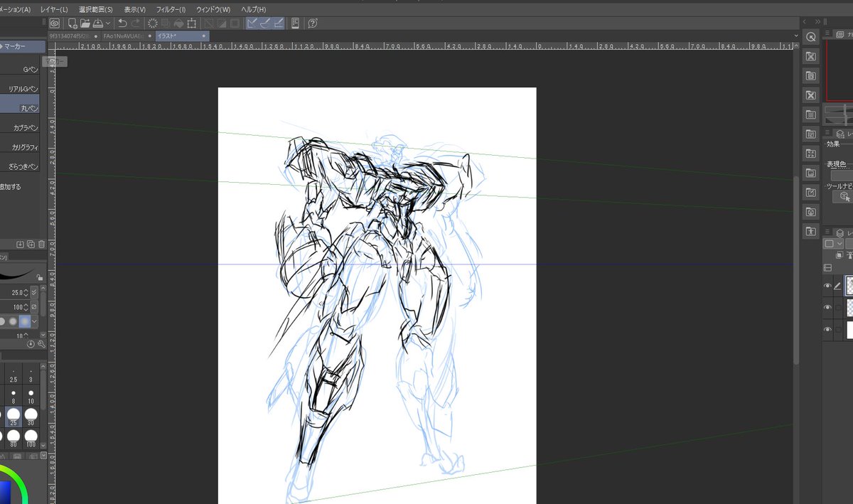Open the Clip Studio launcher icon
This screenshot has width=853, height=504.
coord(55,23)
